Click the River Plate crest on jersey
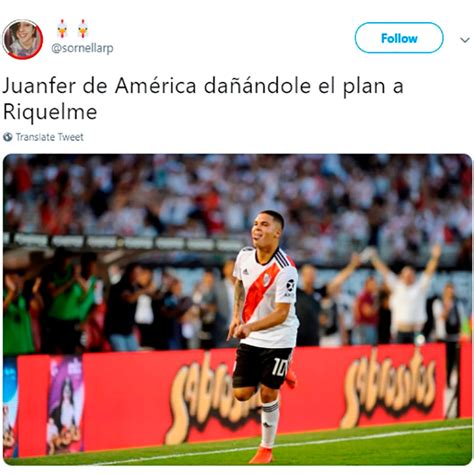474x474 pixels. tap(267, 279)
